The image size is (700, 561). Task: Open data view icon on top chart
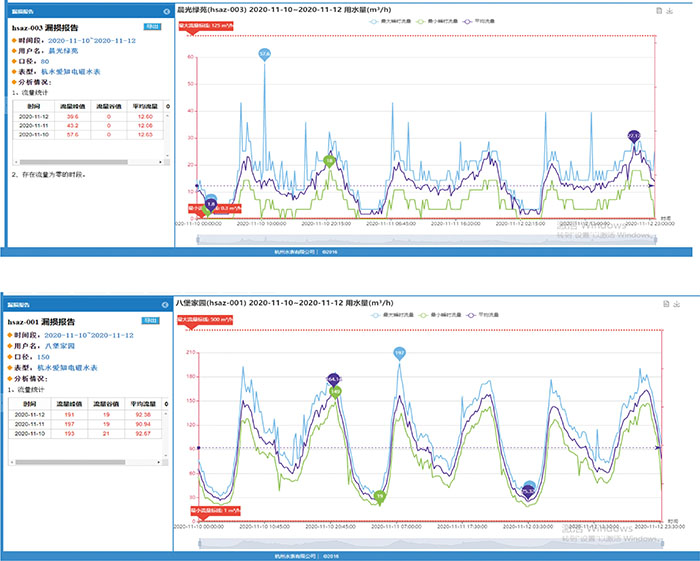click(x=658, y=9)
